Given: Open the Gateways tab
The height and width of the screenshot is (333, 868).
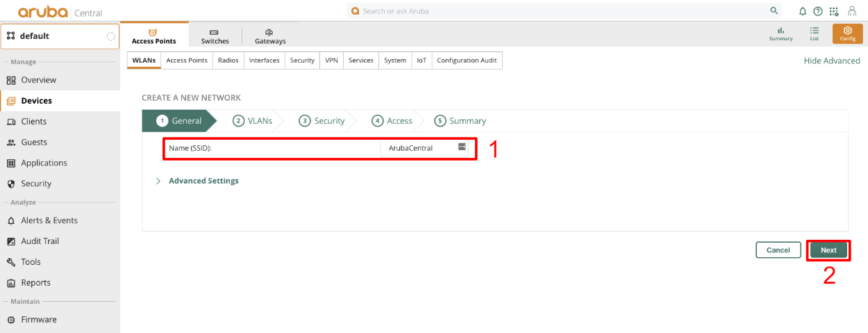Looking at the screenshot, I should click(269, 36).
